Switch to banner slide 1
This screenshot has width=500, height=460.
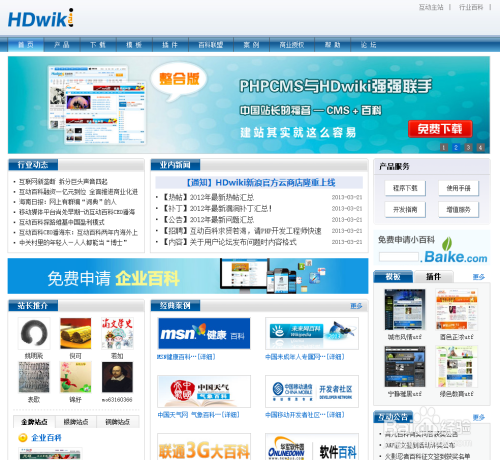click(x=444, y=147)
